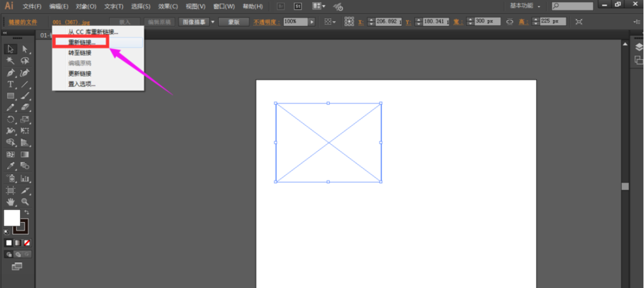The height and width of the screenshot is (288, 644).
Task: Set color mode to None
Action: (27, 243)
